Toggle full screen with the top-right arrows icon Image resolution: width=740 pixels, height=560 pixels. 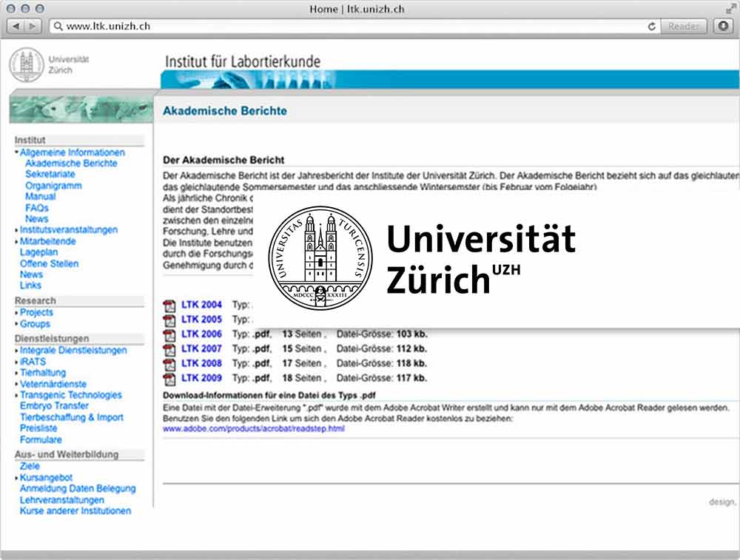tap(730, 9)
